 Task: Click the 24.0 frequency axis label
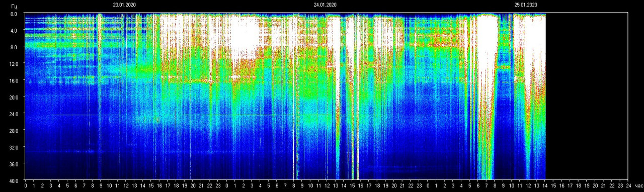[14, 114]
